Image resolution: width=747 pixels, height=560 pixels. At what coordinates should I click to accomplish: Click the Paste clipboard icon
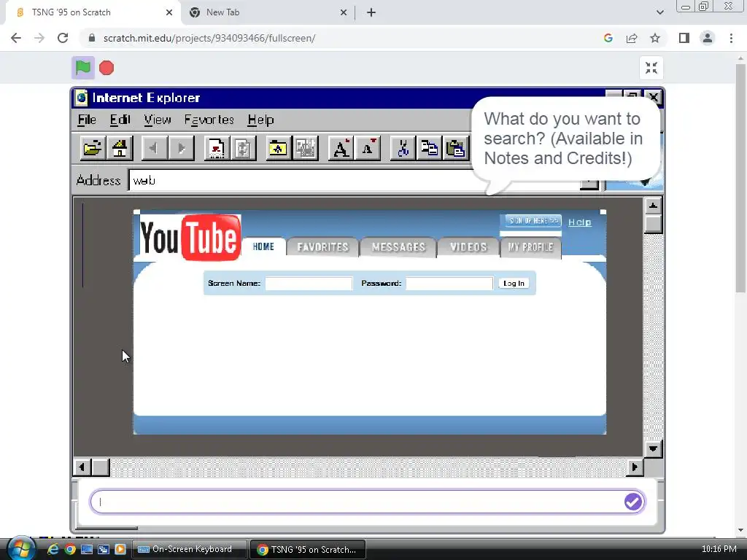click(456, 148)
